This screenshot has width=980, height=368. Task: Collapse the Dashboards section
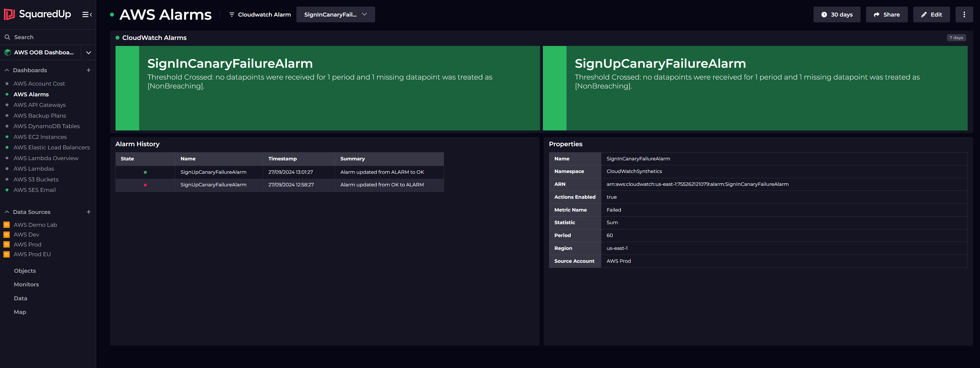[x=7, y=70]
